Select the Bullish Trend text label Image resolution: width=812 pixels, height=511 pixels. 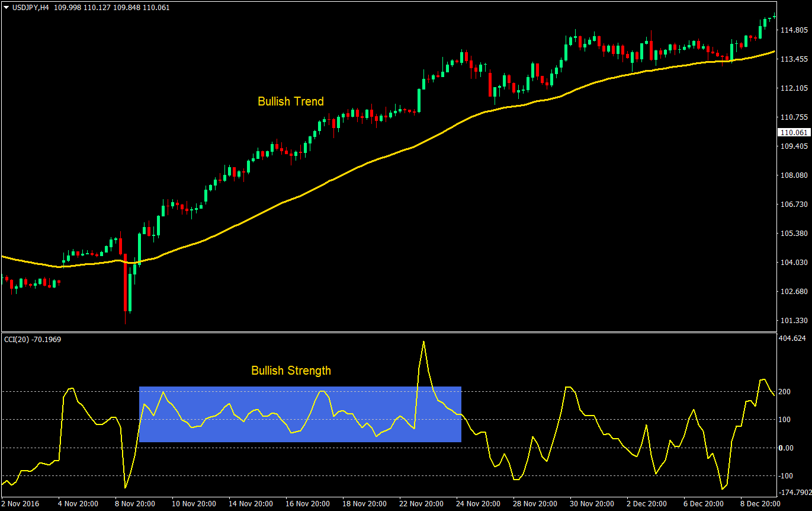(x=290, y=101)
